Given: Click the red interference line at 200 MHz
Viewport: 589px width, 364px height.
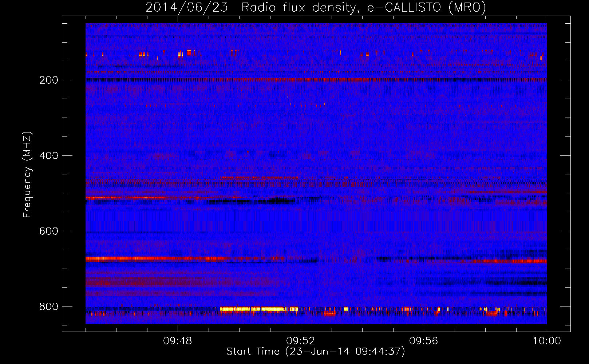Looking at the screenshot, I should [316, 79].
